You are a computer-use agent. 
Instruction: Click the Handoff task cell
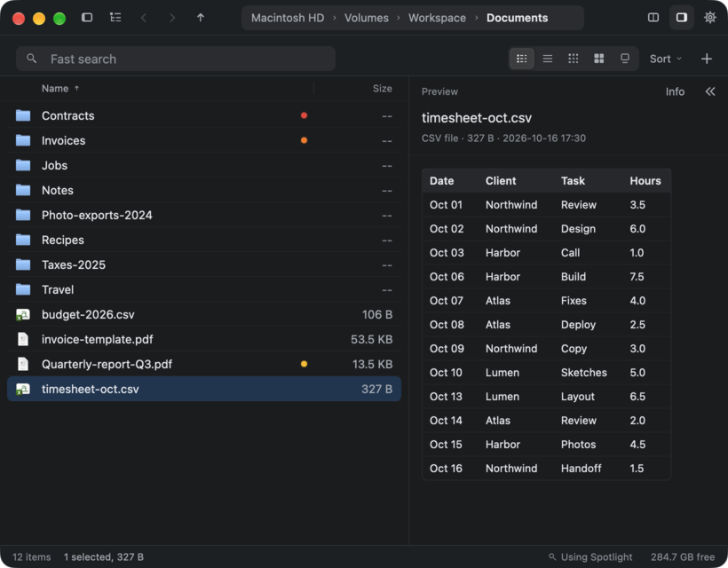[x=581, y=469]
